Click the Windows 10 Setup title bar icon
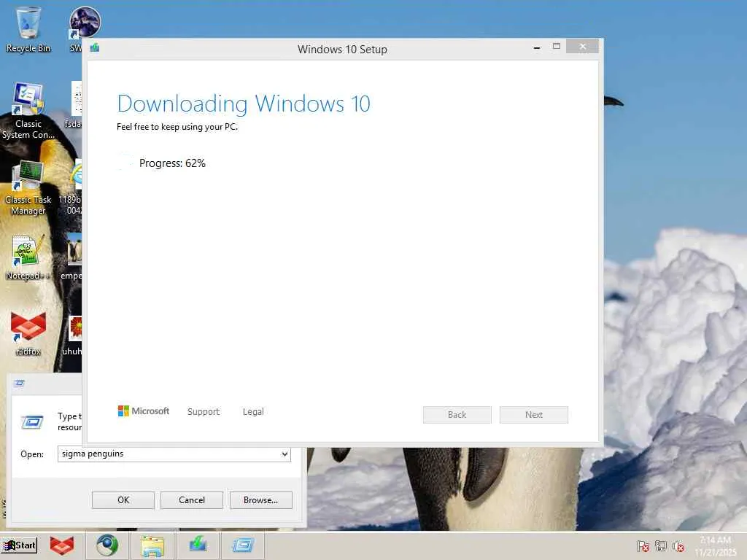The width and height of the screenshot is (747, 560). coord(95,47)
